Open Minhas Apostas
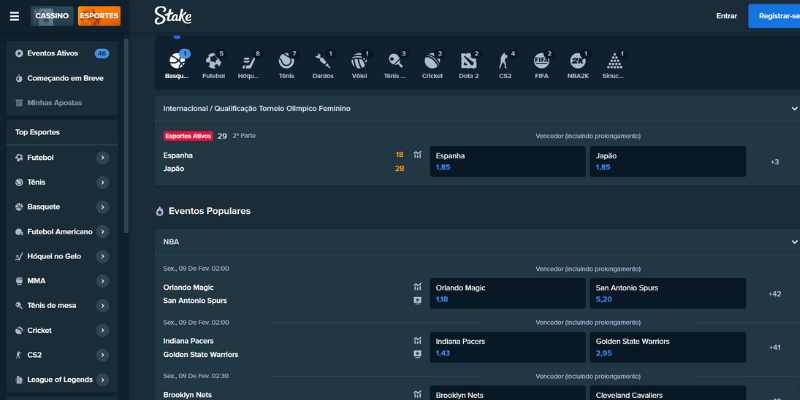Screen dimensions: 800x400 pyautogui.click(x=62, y=103)
